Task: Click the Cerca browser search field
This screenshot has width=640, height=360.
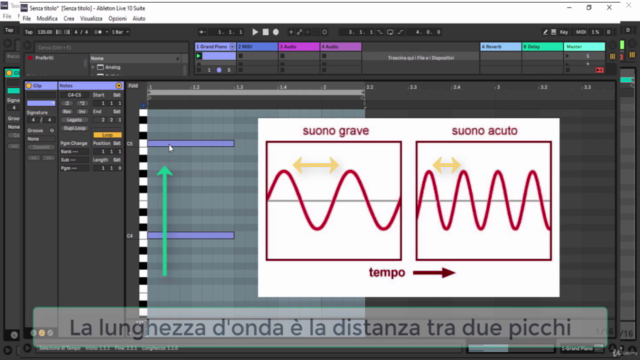Action: (110, 47)
